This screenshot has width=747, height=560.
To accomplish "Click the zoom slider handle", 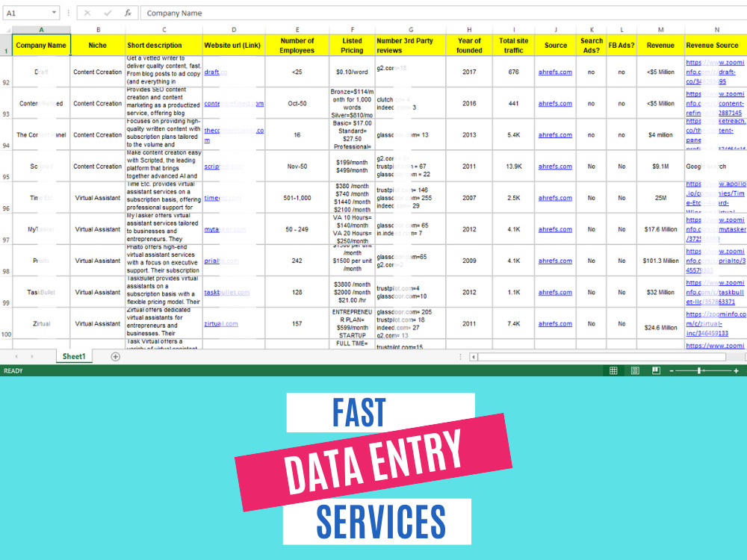I will 699,370.
